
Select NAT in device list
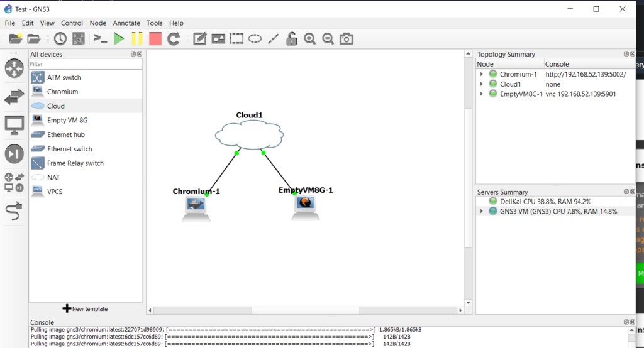click(86, 177)
